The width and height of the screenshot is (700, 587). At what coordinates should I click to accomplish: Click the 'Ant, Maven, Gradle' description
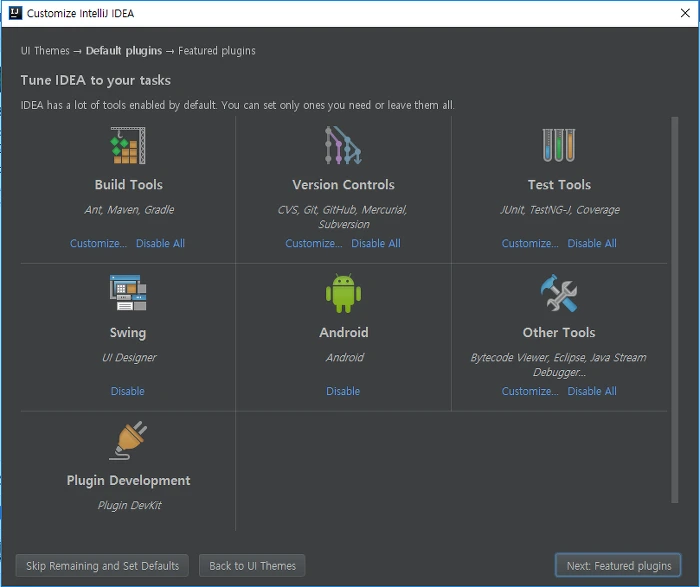click(x=129, y=209)
